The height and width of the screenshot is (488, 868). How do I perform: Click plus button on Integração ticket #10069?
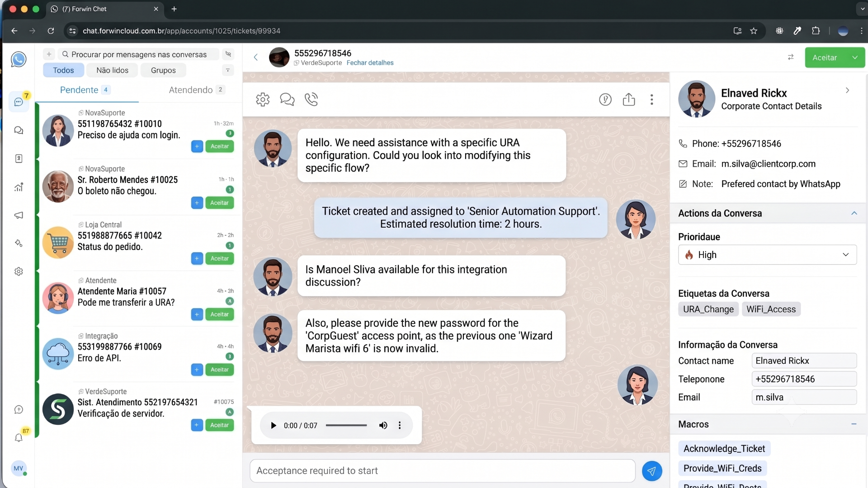point(197,370)
